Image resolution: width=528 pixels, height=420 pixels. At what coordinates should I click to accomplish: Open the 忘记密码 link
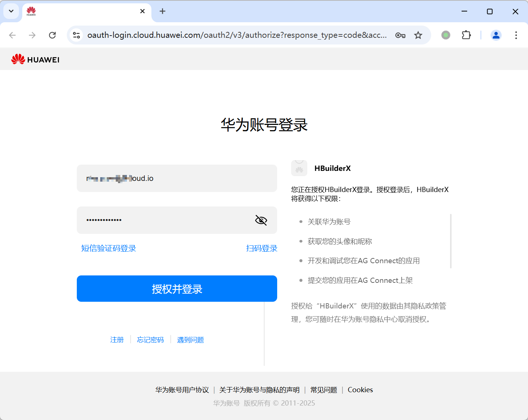pyautogui.click(x=150, y=340)
